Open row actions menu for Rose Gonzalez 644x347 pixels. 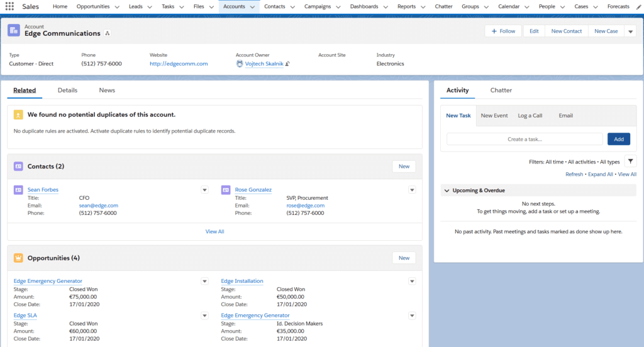click(x=412, y=190)
